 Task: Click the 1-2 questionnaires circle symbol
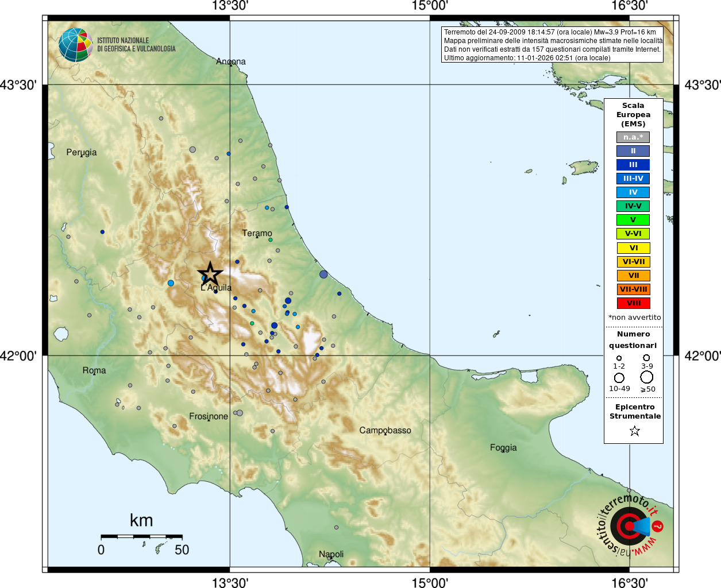619,358
